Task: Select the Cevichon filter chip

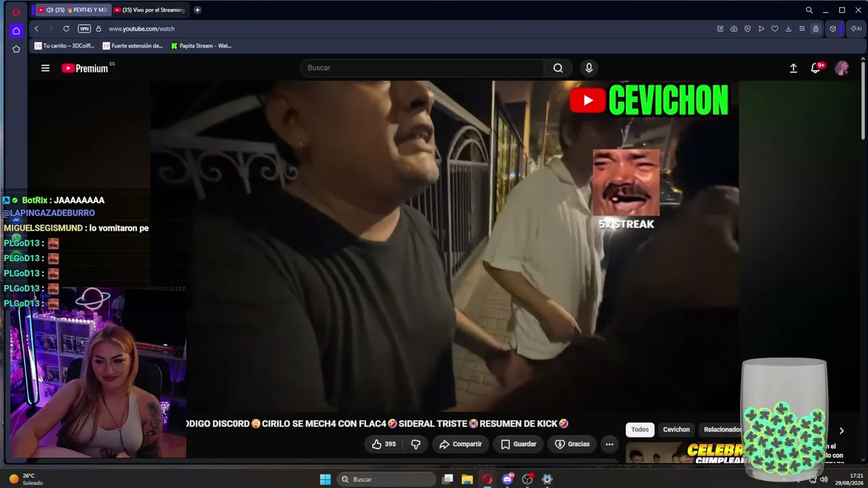Action: coord(676,429)
